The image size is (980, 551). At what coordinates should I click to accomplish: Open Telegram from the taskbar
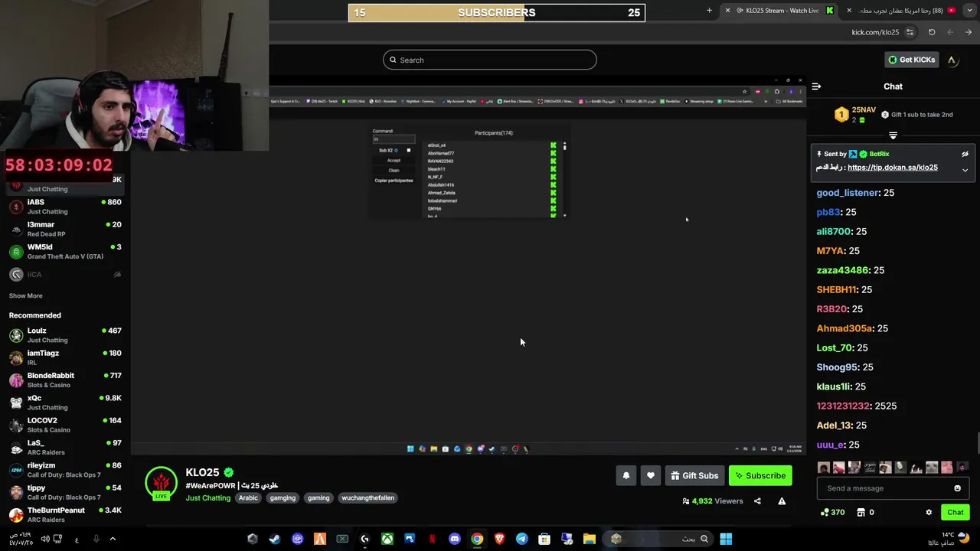pyautogui.click(x=522, y=539)
